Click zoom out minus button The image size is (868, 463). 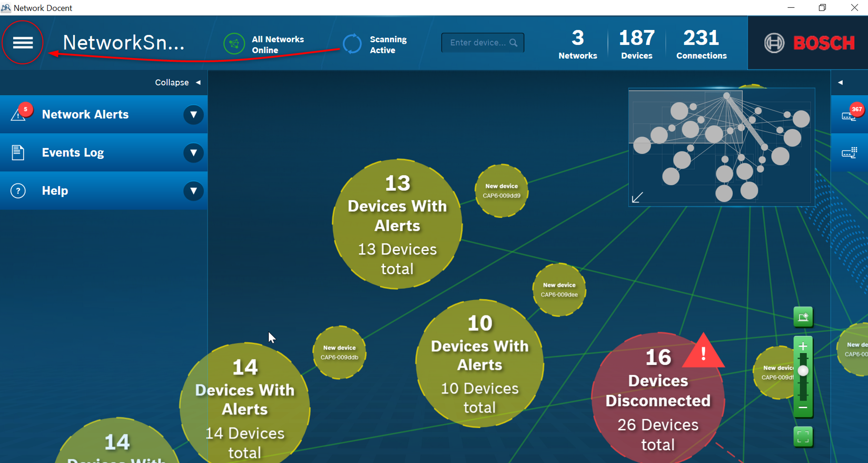coord(803,408)
